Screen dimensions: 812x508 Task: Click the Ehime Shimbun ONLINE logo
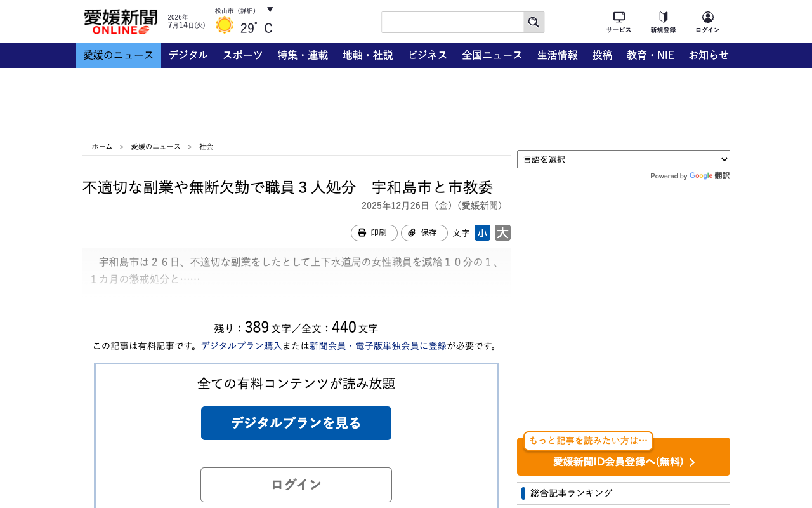pyautogui.click(x=120, y=22)
